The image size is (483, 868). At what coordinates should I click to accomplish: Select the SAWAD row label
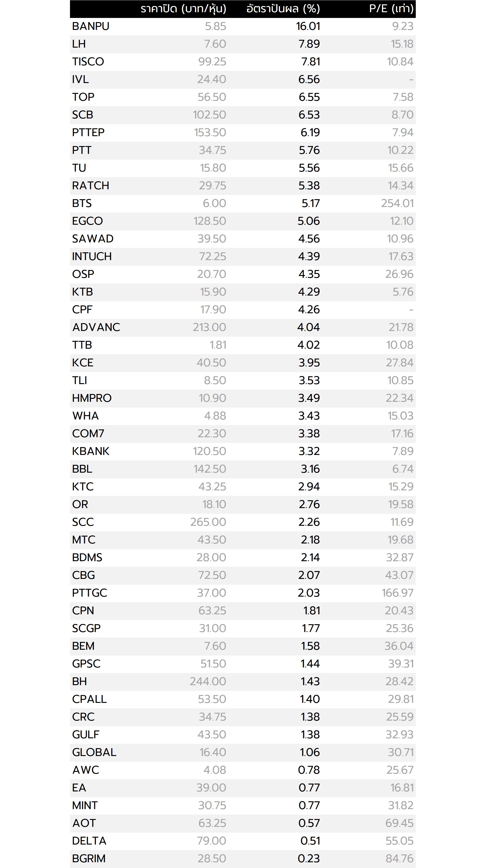coord(93,239)
